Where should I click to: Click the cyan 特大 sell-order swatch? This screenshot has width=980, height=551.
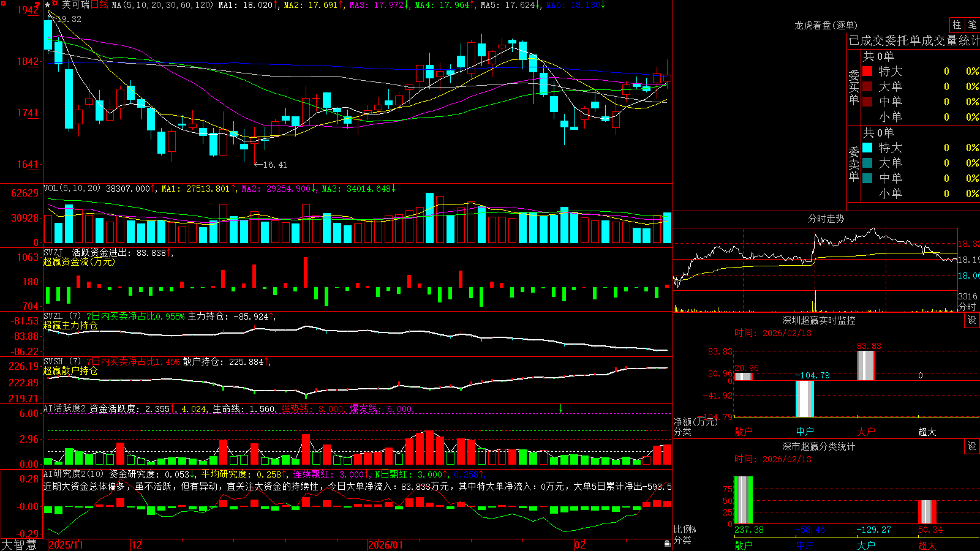coord(867,148)
